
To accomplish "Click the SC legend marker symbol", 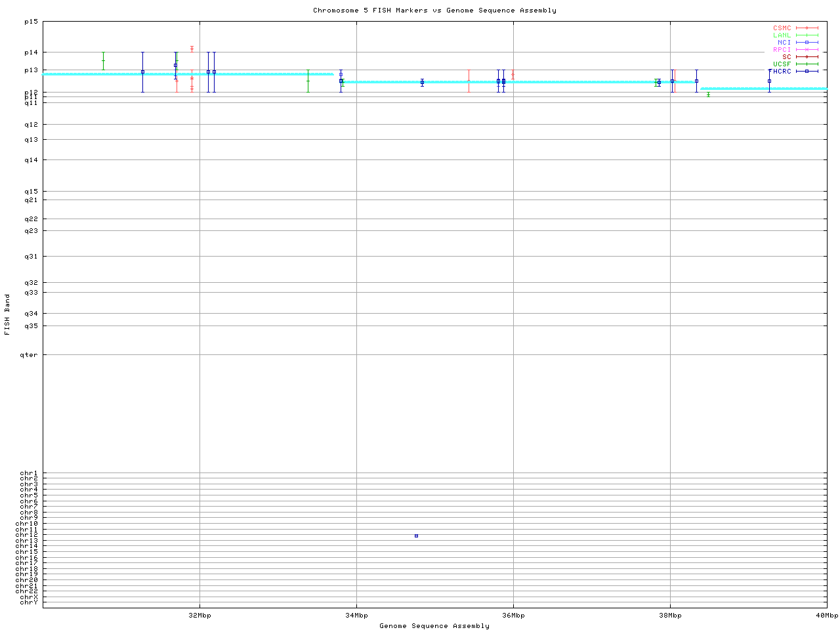I will coord(807,56).
